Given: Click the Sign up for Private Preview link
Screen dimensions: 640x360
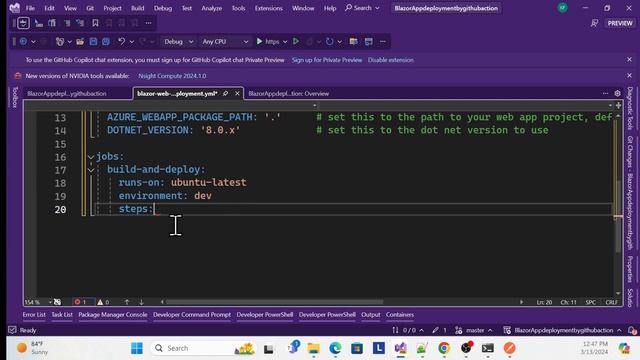Looking at the screenshot, I should pos(327,60).
